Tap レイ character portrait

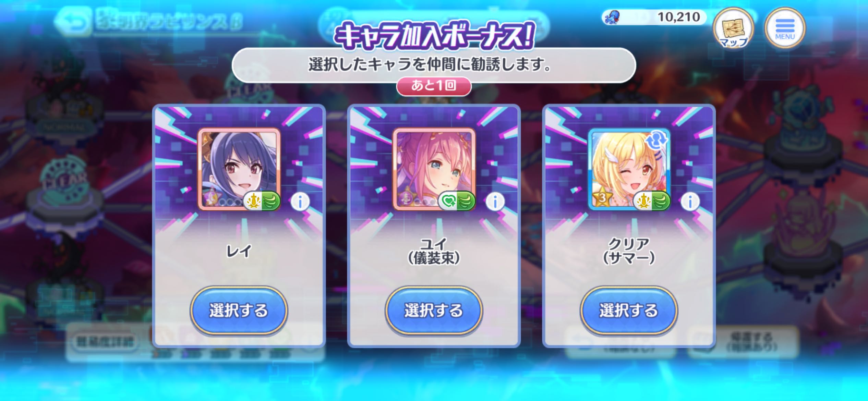(x=239, y=169)
